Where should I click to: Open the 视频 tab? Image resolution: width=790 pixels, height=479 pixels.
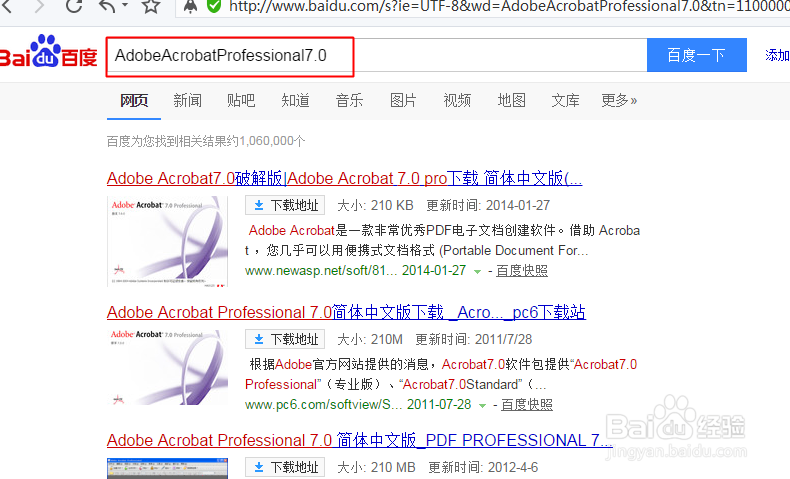coord(457,100)
